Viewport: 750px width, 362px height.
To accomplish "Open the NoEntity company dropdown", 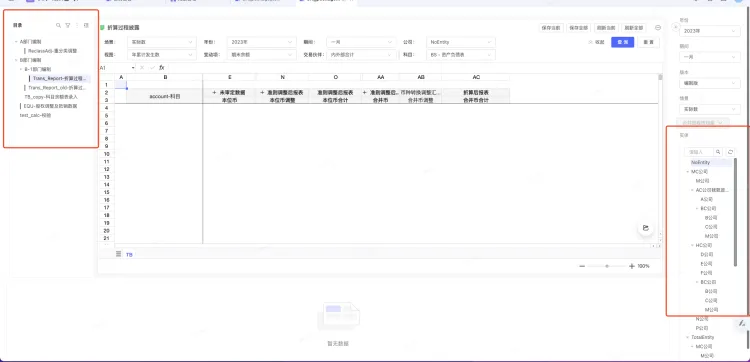I will pyautogui.click(x=461, y=42).
